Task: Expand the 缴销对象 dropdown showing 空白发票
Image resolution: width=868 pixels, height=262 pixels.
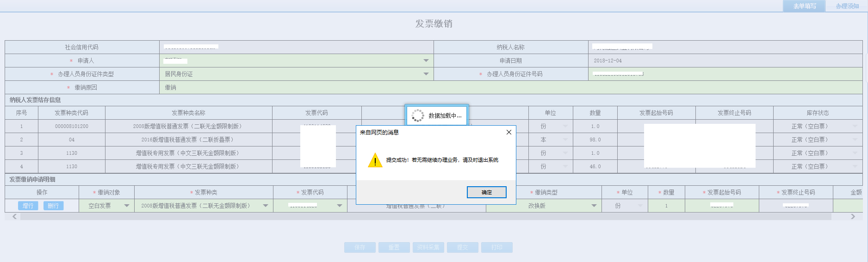Action: [x=126, y=206]
